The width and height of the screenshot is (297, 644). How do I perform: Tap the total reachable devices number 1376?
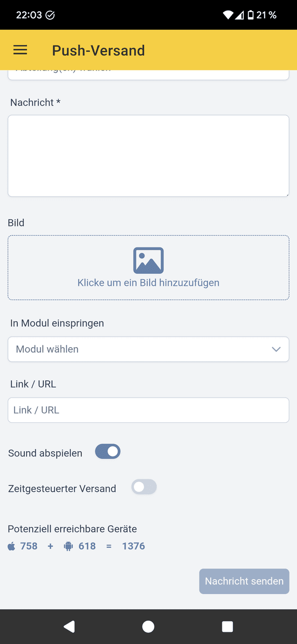pos(133,546)
